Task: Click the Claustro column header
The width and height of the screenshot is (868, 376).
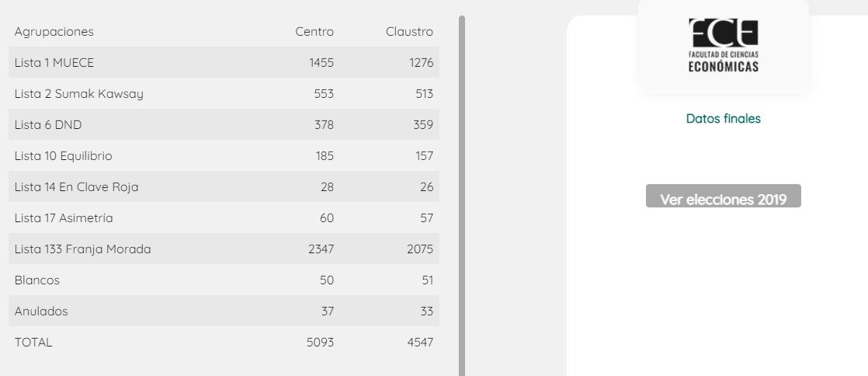Action: coord(409,32)
